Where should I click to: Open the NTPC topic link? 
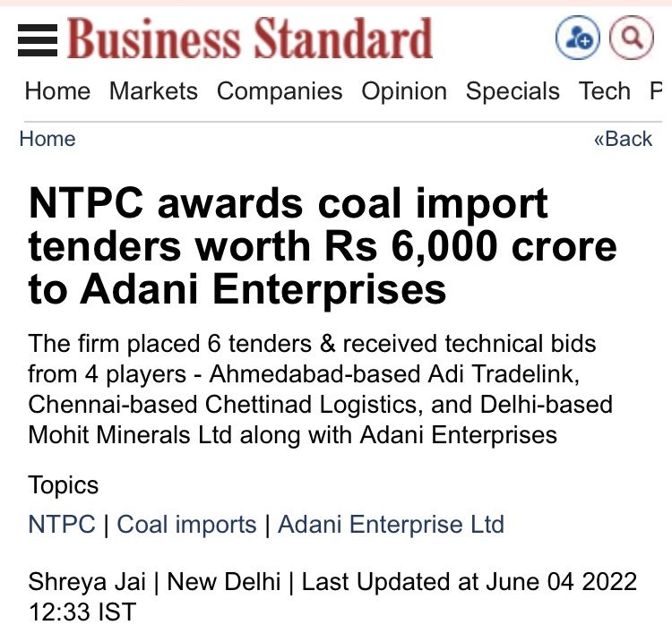tap(62, 524)
